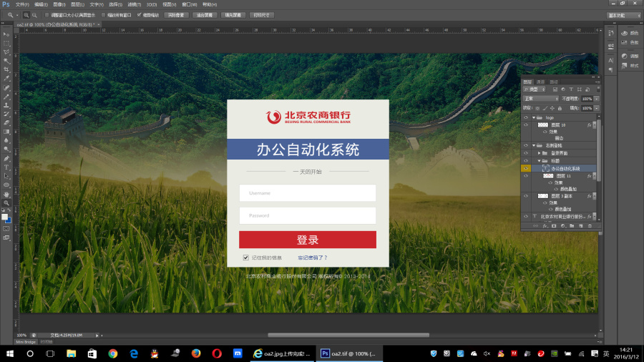Select the Brush tool
This screenshot has height=362, width=644.
(6, 97)
